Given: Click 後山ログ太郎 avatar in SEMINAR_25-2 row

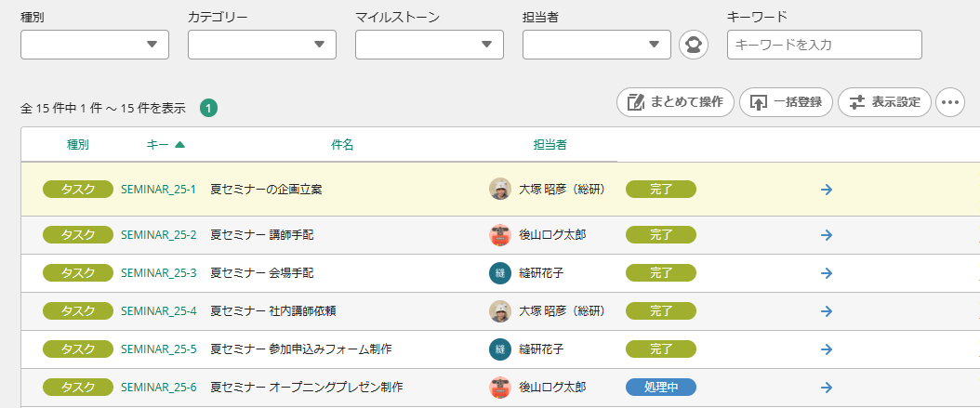Looking at the screenshot, I should pos(500,235).
